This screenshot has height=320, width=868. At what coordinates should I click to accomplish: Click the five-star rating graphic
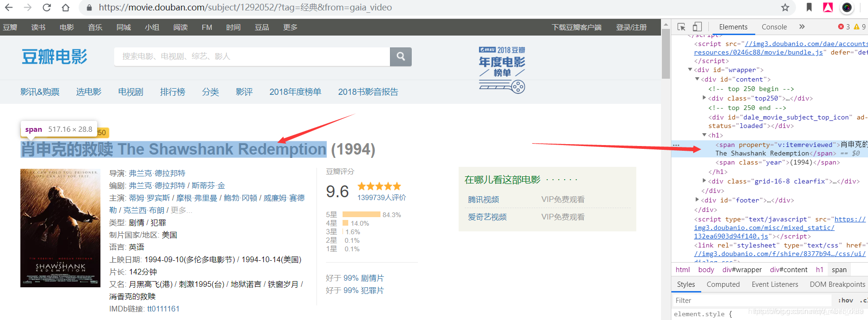[x=379, y=186]
